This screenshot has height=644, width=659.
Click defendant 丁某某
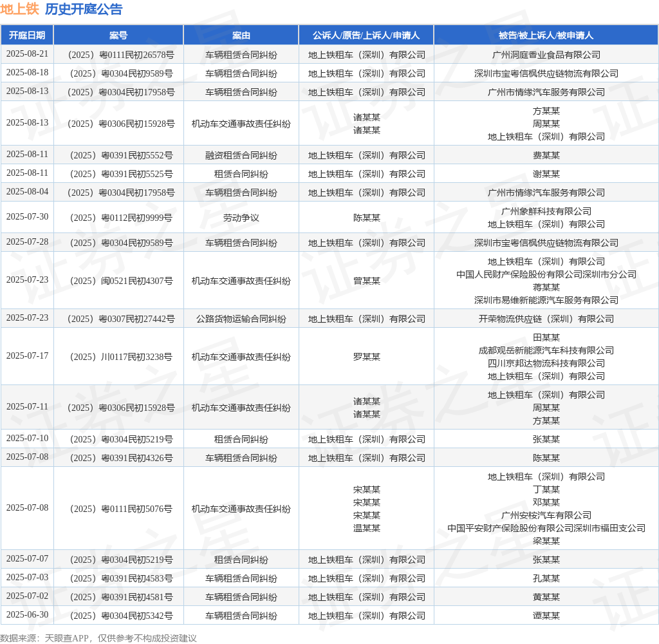click(x=546, y=489)
